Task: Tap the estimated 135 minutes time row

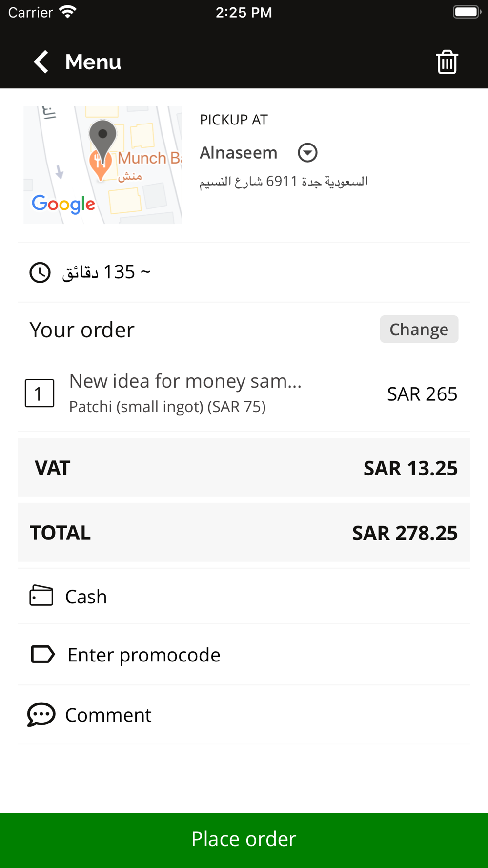Action: [x=244, y=272]
